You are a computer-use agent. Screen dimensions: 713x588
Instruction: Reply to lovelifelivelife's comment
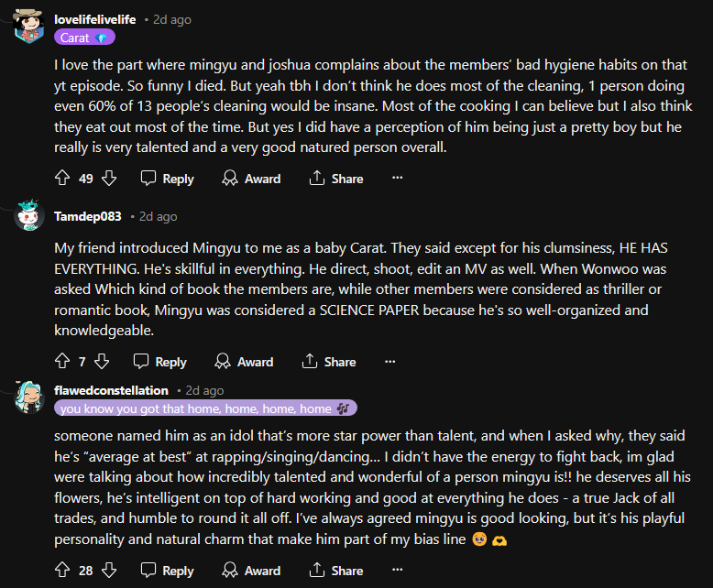168,178
